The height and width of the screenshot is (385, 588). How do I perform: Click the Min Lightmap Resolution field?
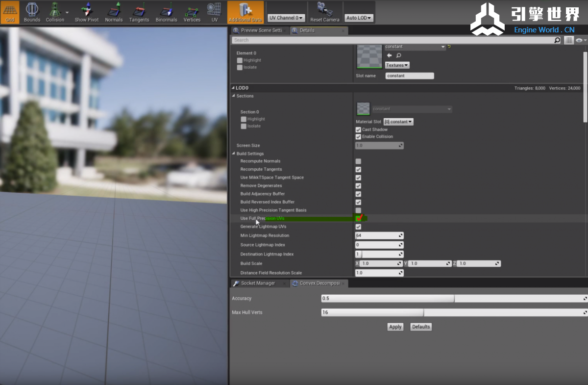pos(379,236)
